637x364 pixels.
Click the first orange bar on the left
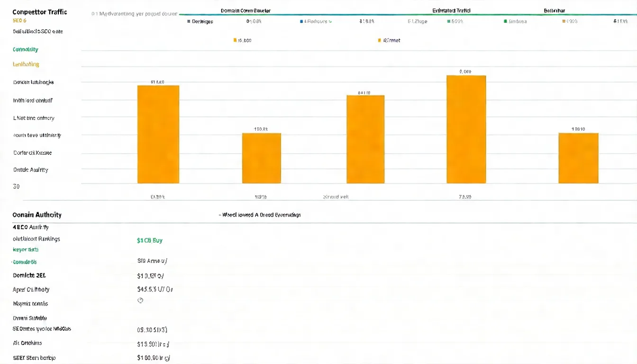point(158,134)
